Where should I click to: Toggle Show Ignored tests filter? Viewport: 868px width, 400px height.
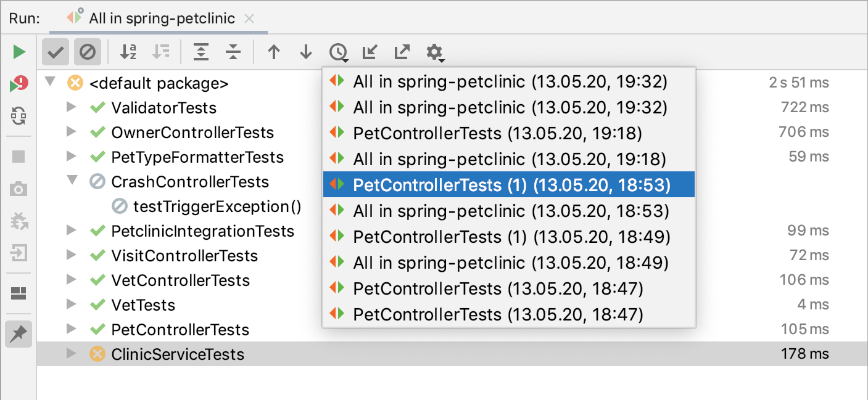[88, 52]
